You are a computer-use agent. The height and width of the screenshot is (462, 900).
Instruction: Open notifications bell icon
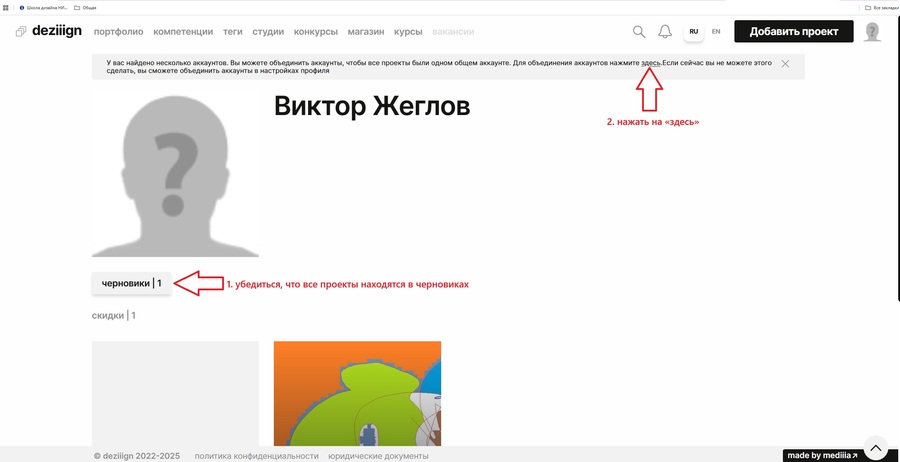tap(665, 32)
